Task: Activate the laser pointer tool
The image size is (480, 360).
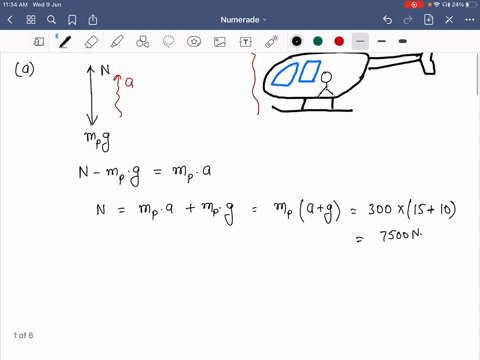Action: (x=272, y=42)
